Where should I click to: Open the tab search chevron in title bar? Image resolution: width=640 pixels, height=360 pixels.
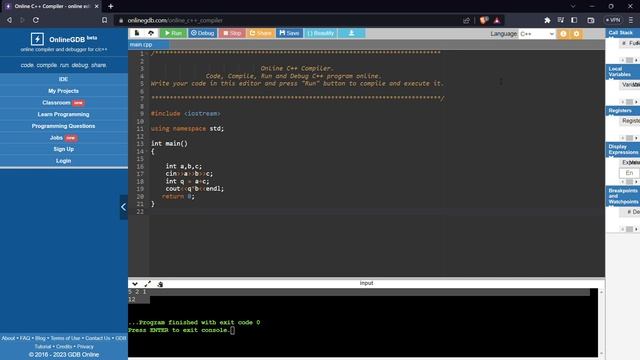click(573, 6)
